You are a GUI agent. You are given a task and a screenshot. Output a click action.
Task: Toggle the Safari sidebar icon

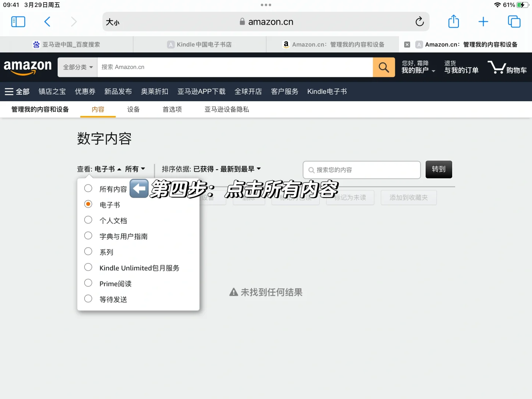point(18,22)
